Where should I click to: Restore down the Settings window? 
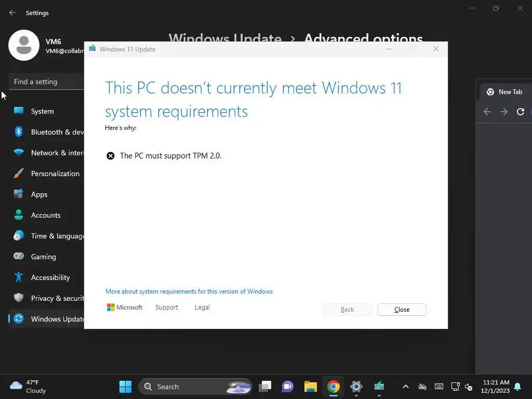point(496,8)
